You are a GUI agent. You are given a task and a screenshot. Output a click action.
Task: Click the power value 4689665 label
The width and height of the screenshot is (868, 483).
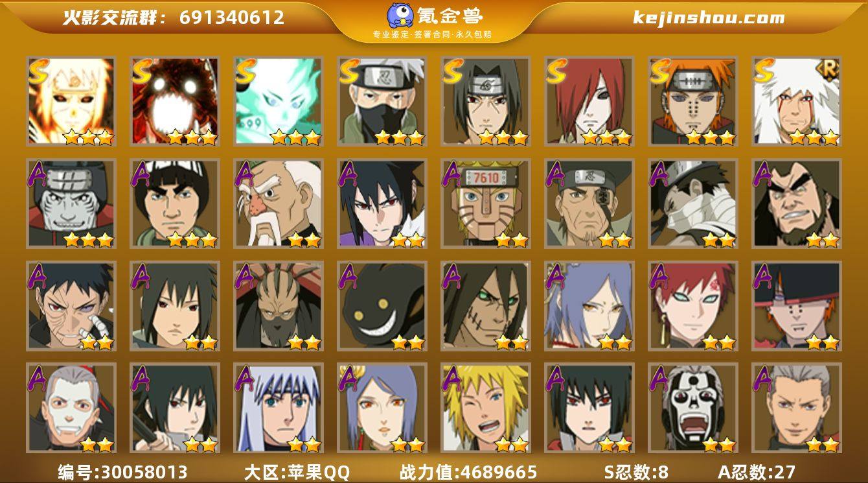[468, 471]
